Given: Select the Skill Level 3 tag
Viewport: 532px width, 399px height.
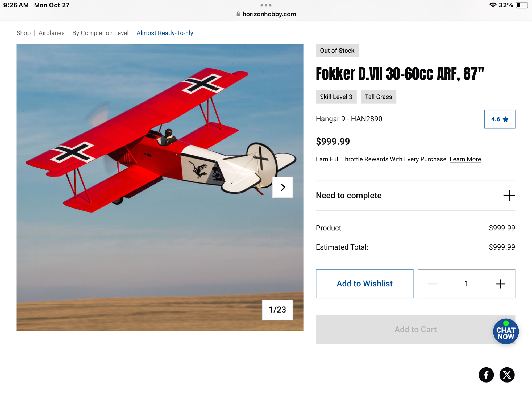Looking at the screenshot, I should [x=336, y=97].
